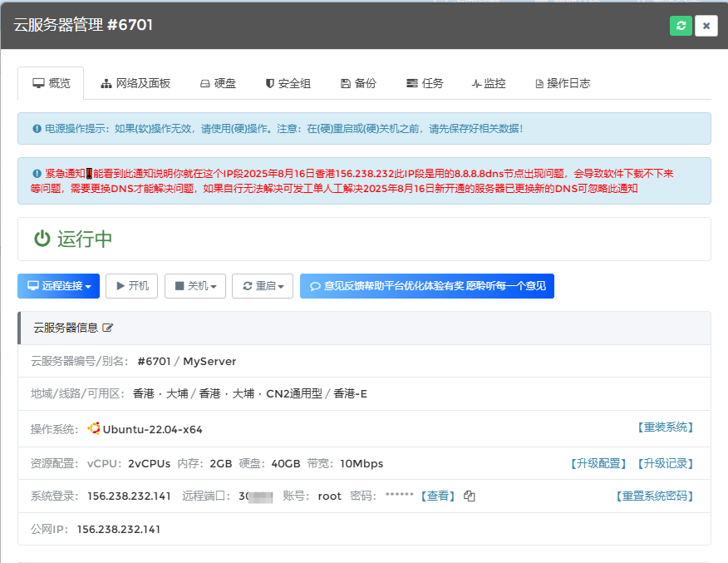
Task: Click the green refresh icon in header
Action: click(x=681, y=26)
